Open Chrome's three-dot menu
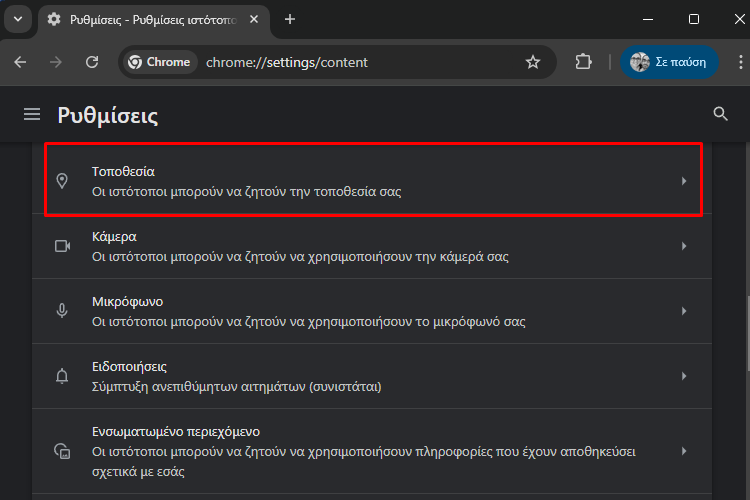 (x=740, y=62)
